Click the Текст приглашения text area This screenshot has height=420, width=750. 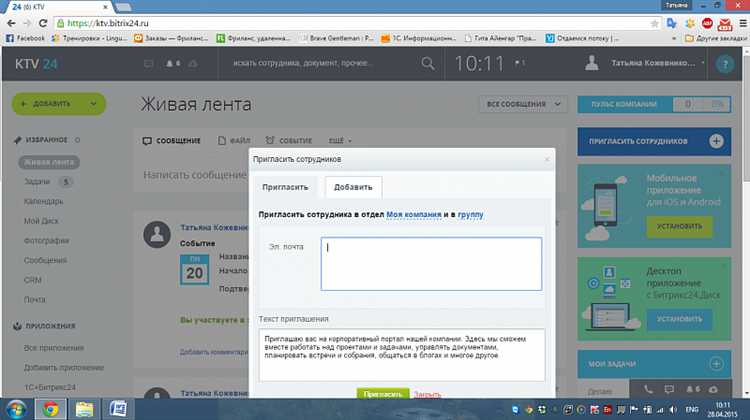coord(401,355)
